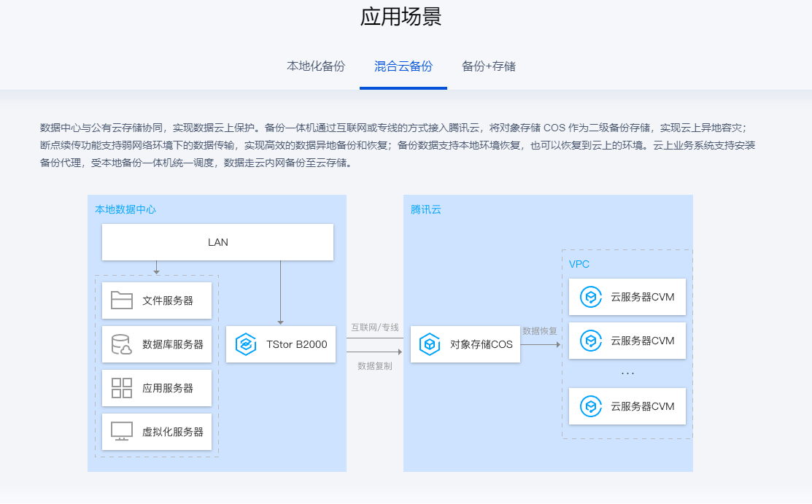Click the 数据复制 label
The width and height of the screenshot is (812, 504).
tap(375, 365)
